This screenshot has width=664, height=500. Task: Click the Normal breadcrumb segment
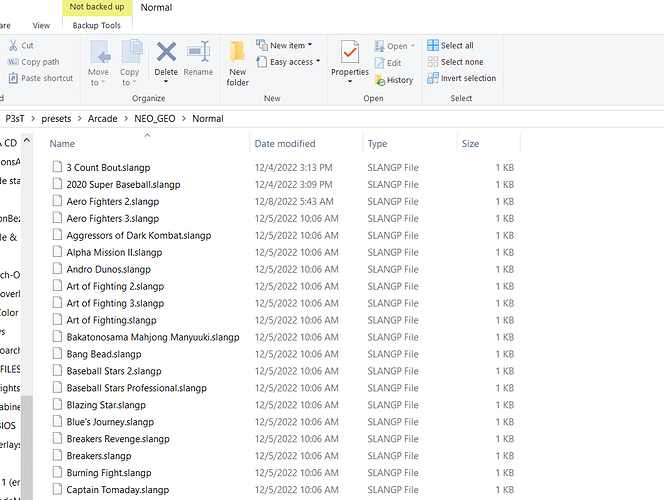[208, 119]
